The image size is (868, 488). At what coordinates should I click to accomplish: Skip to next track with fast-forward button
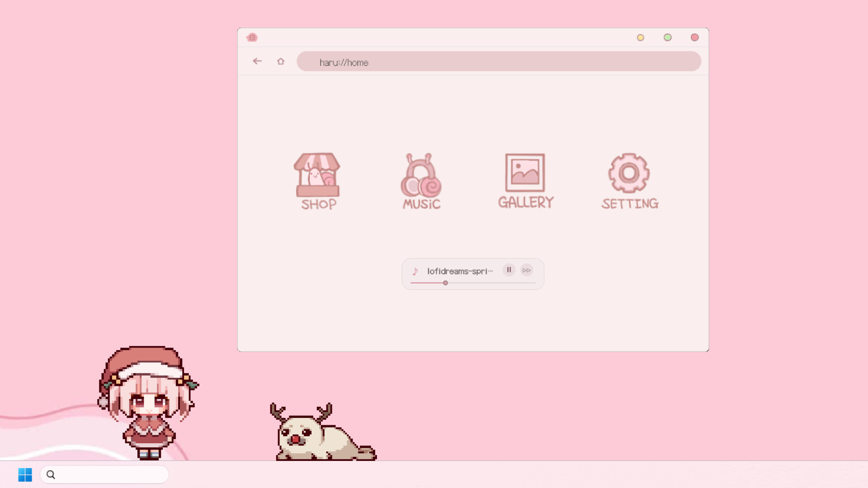pyautogui.click(x=527, y=270)
